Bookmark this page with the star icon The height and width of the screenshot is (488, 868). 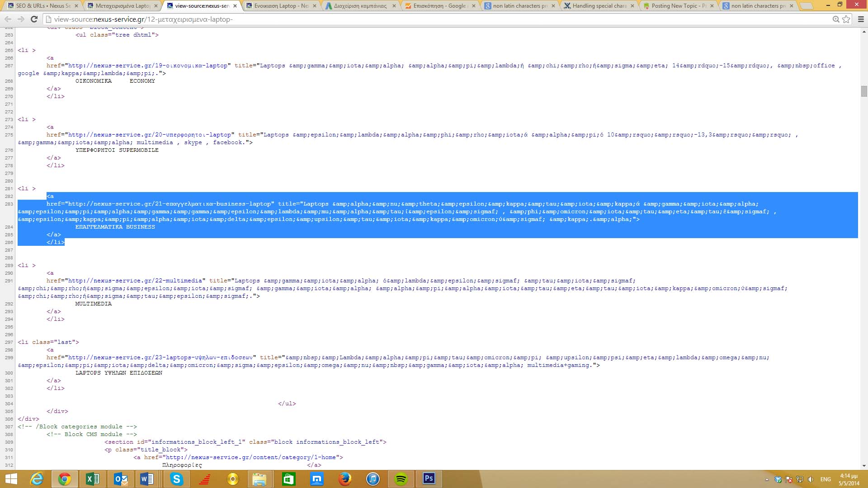coord(846,19)
